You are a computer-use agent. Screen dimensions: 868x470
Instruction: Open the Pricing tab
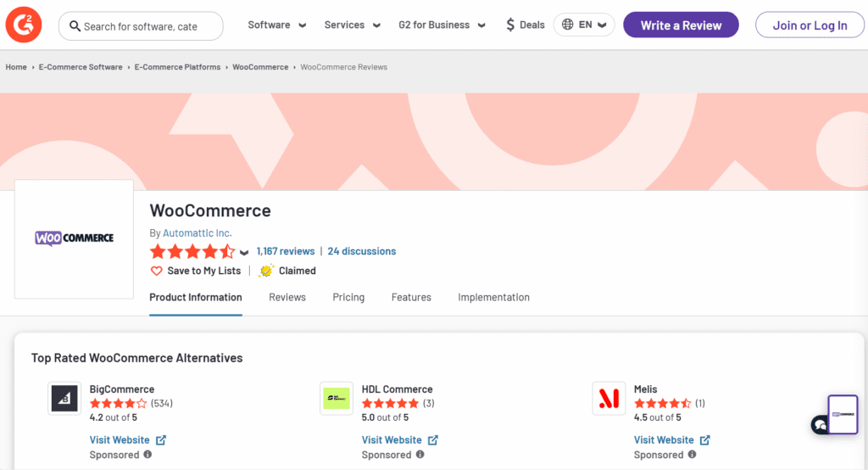pos(348,298)
